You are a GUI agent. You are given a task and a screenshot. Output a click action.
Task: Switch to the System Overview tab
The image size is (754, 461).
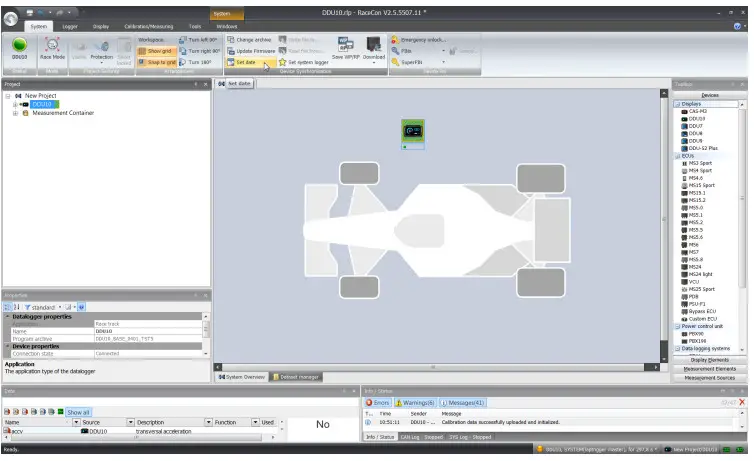(241, 377)
